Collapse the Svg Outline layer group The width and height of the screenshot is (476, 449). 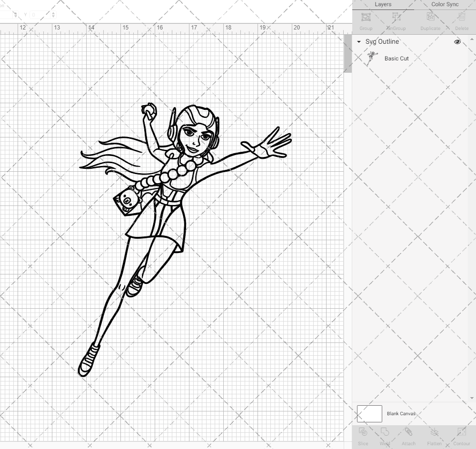(359, 42)
